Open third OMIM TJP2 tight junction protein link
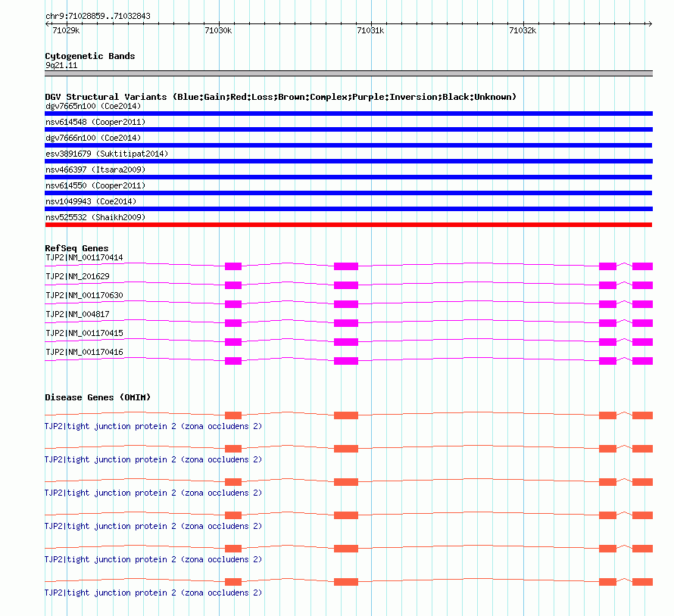This screenshot has width=674, height=616. click(154, 493)
